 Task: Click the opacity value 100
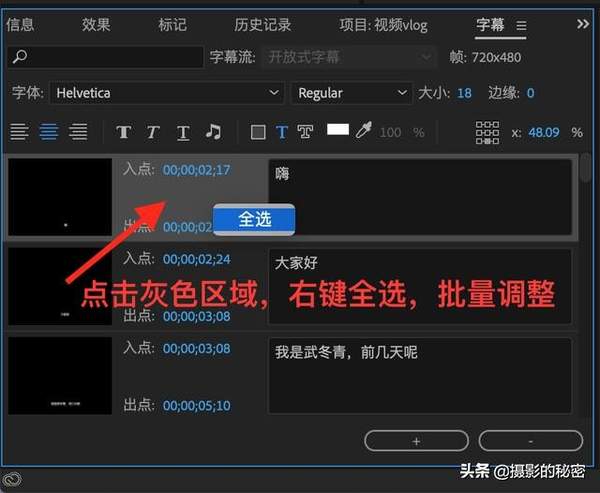(390, 132)
